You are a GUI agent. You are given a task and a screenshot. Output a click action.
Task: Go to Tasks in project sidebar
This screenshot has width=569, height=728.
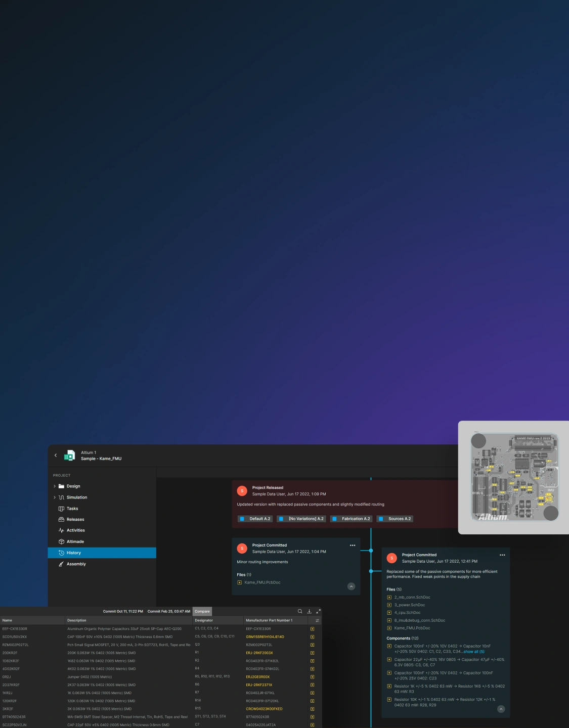pyautogui.click(x=72, y=509)
